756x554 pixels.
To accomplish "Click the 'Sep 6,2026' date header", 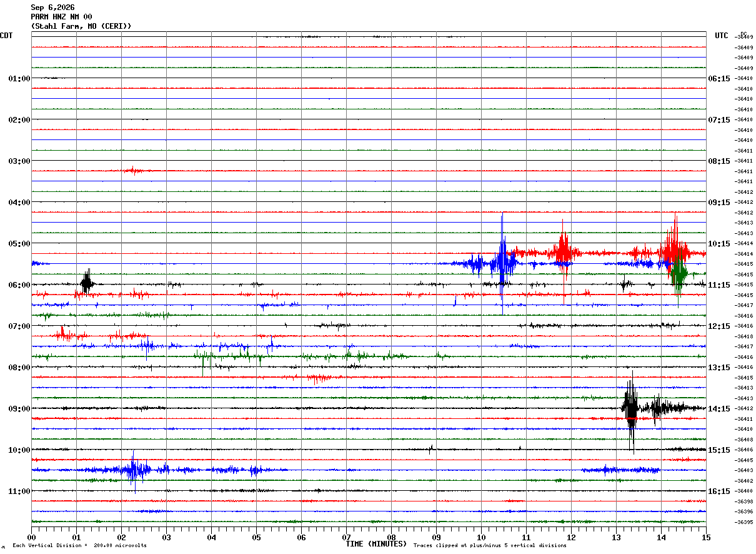I will [52, 8].
